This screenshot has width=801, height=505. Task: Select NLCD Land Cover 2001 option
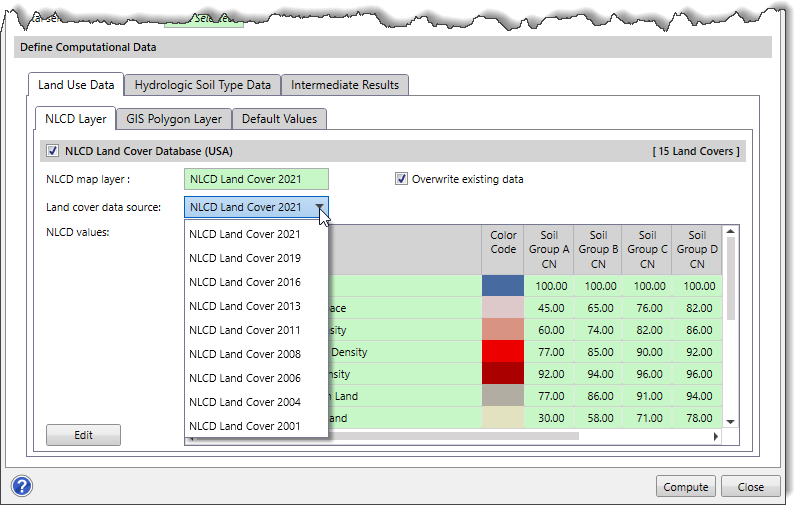click(x=256, y=426)
